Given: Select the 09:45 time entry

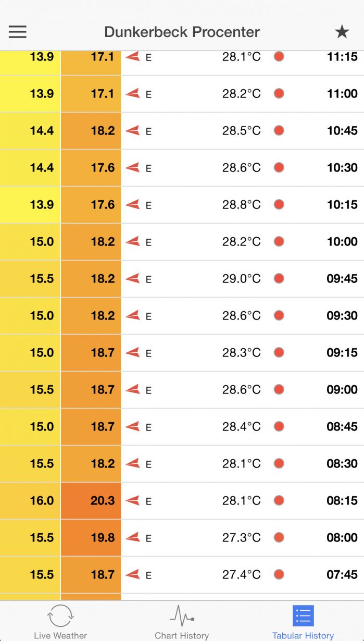Looking at the screenshot, I should [x=342, y=278].
